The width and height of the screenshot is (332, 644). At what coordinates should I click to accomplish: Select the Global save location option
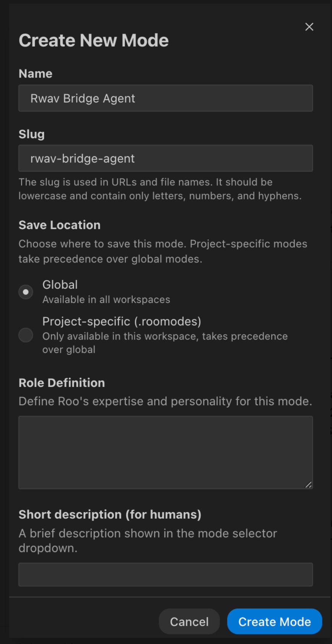[26, 291]
